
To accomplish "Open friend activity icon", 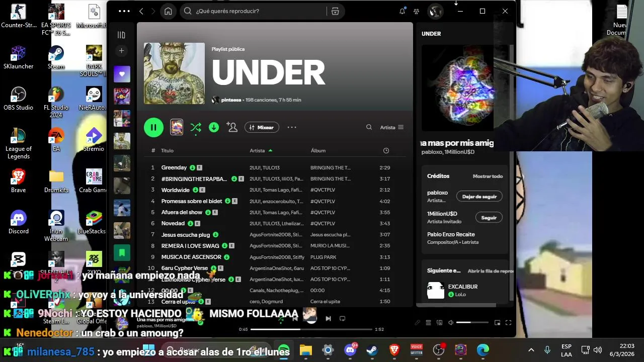I will point(417,11).
